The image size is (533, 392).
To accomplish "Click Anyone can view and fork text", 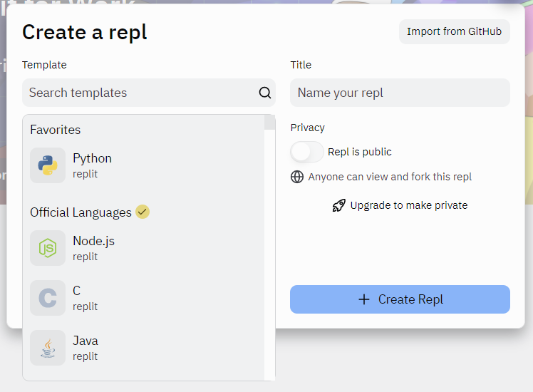I will click(x=390, y=177).
